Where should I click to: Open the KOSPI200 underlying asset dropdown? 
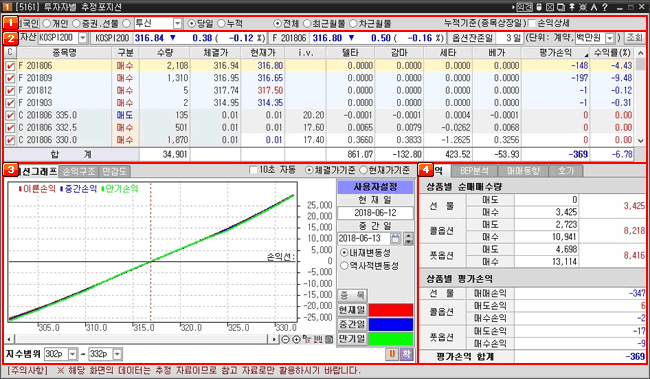point(82,38)
